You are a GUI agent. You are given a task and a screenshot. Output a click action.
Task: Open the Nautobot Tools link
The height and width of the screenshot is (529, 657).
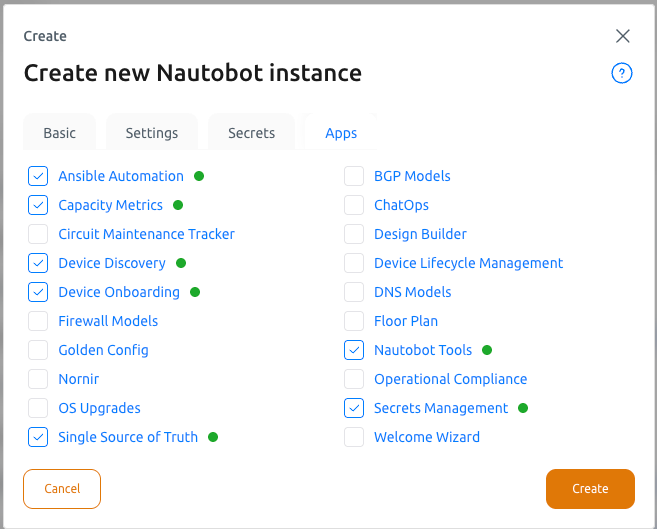423,350
